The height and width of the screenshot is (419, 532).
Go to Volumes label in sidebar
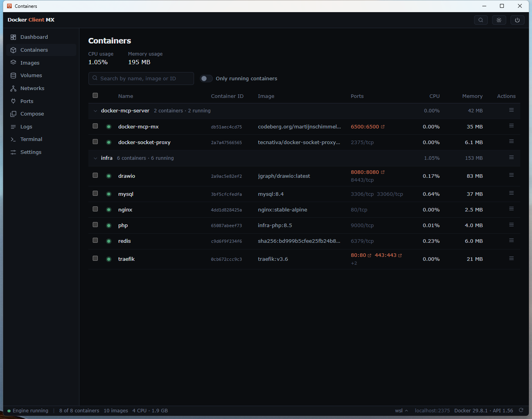31,76
